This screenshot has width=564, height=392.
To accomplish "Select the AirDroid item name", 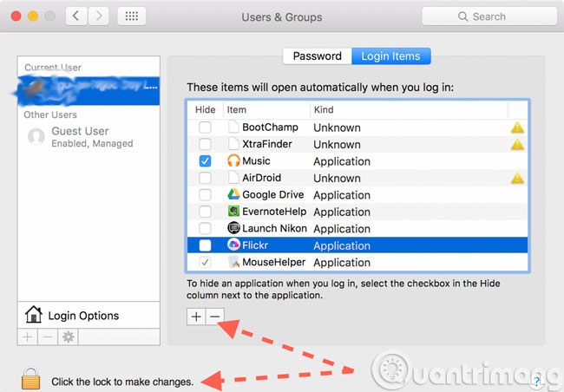I will (x=261, y=178).
